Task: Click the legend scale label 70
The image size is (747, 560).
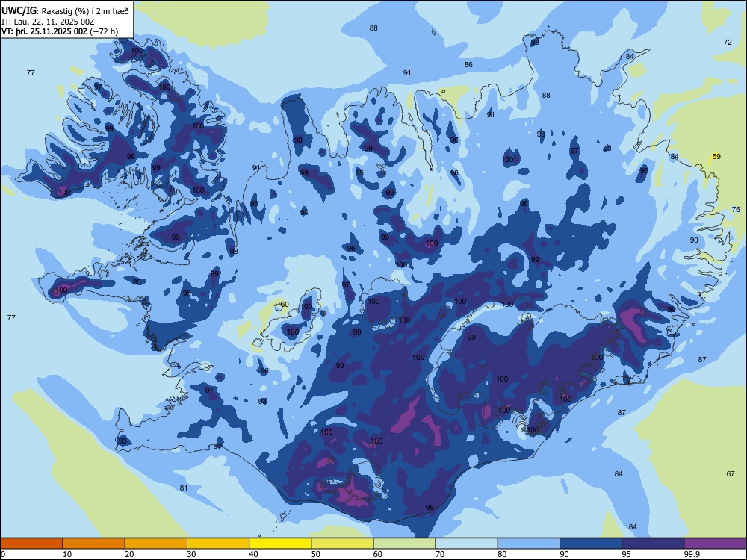Action: [x=440, y=554]
